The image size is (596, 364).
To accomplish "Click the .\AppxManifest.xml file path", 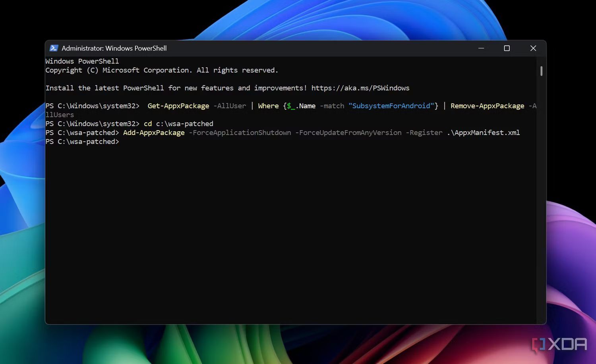I will [x=483, y=133].
